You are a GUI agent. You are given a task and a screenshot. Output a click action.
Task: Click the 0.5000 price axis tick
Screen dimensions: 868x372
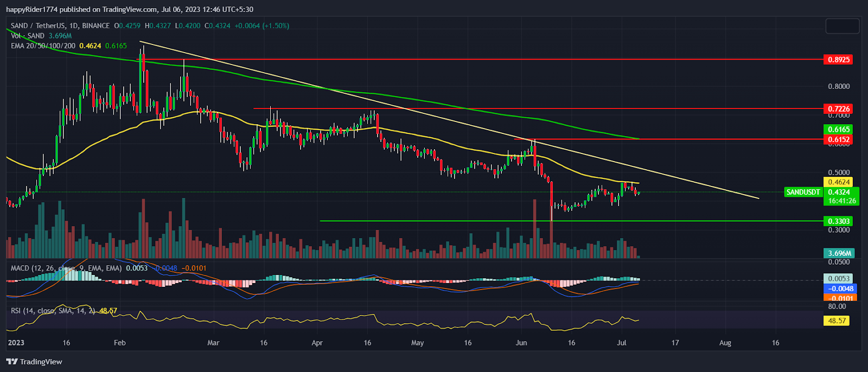click(839, 172)
